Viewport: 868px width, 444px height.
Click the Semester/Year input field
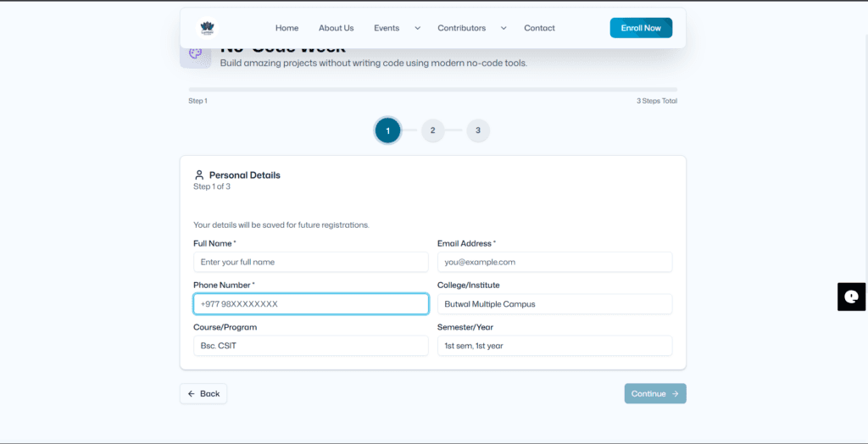click(554, 346)
